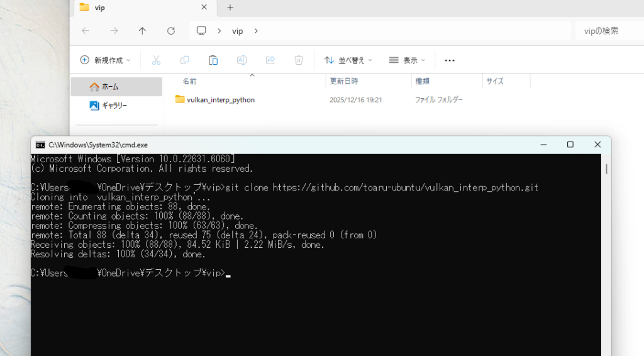The width and height of the screenshot is (644, 356).
Task: Add a new tab with plus button
Action: 230,8
